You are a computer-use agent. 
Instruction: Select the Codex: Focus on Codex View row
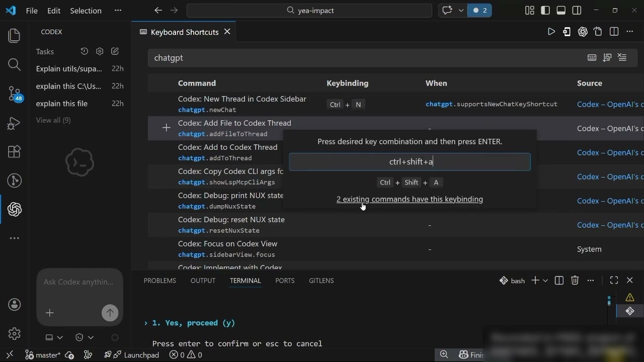pyautogui.click(x=395, y=249)
